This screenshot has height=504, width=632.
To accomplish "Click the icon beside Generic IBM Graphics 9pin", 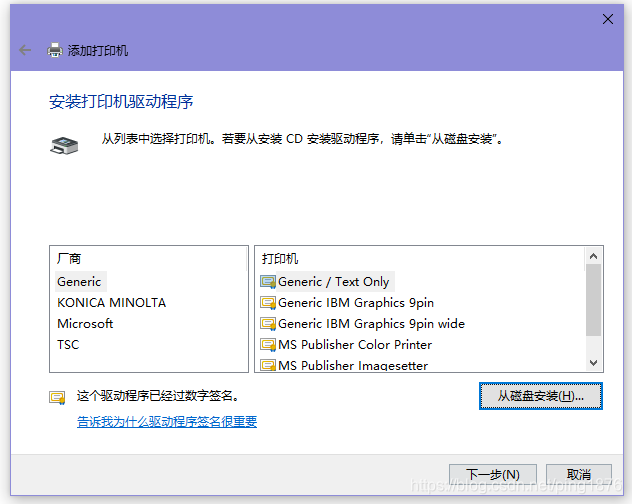I will pyautogui.click(x=268, y=302).
